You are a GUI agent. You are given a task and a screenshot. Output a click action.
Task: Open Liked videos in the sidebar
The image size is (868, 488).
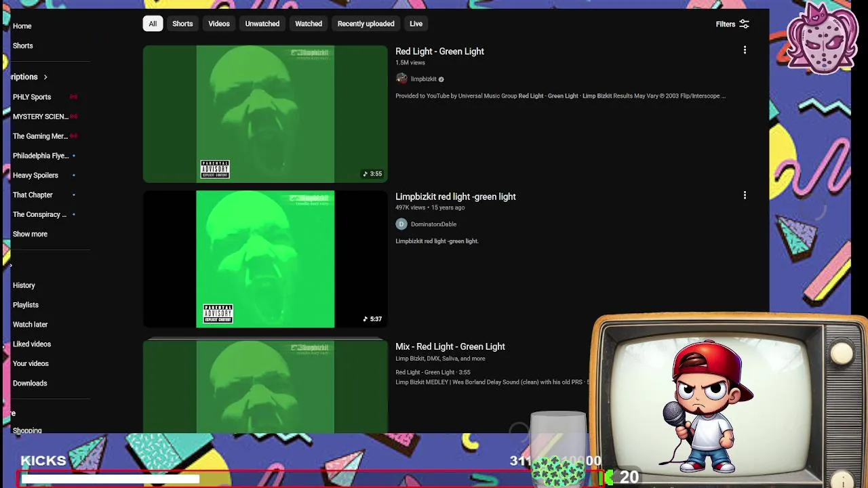32,344
